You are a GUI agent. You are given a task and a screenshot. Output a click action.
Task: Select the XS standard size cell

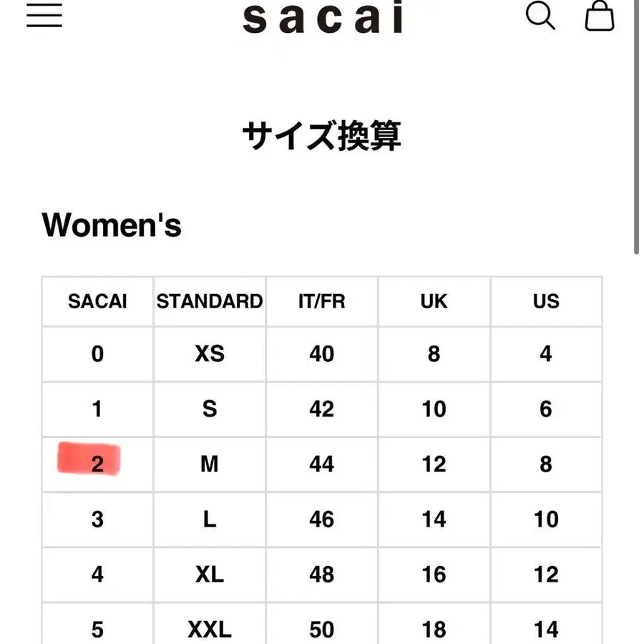click(x=210, y=353)
